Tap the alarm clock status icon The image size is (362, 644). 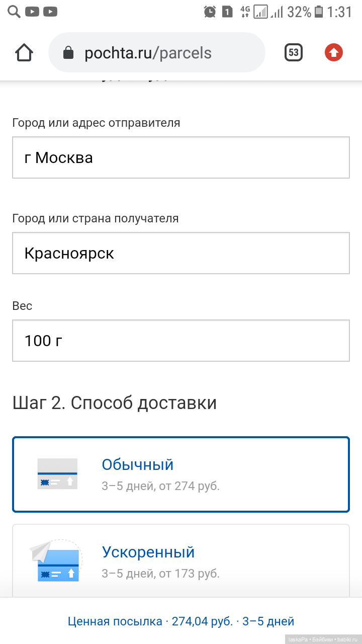coord(210,12)
